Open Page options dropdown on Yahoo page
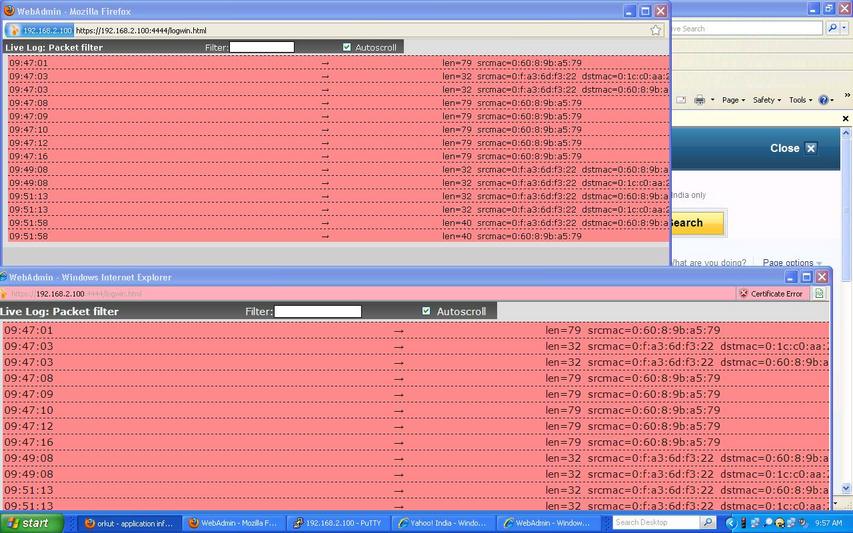Viewport: 853px width, 533px height. (792, 262)
